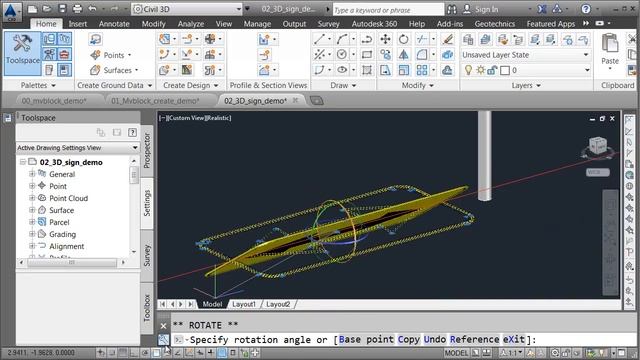Click the Toolspace help icon
The height and width of the screenshot is (360, 640).
(x=132, y=132)
